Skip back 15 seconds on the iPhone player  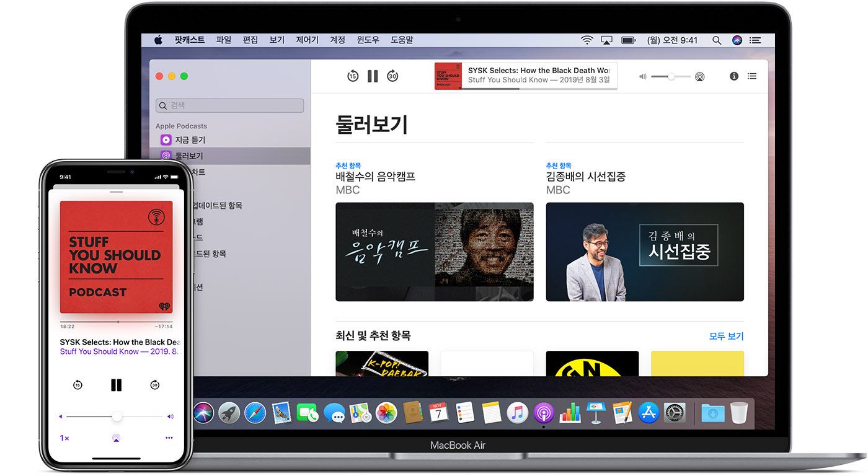click(77, 385)
